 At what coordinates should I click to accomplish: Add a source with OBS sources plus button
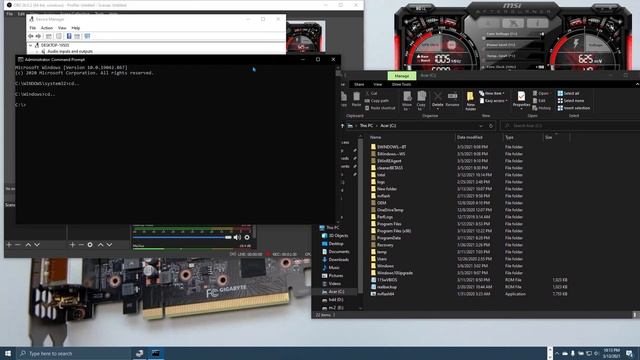click(72, 244)
